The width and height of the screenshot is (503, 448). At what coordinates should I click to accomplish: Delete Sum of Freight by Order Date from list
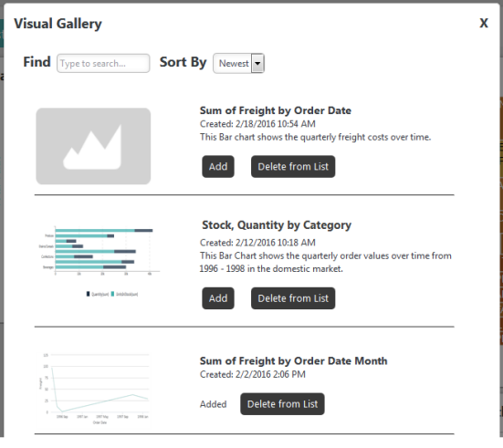(x=293, y=166)
